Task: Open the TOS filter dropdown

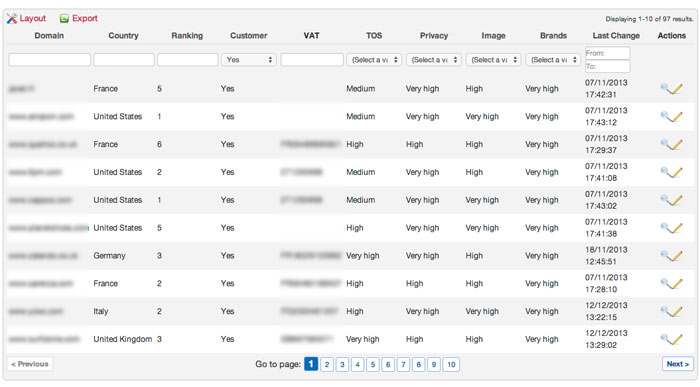Action: 374,60
